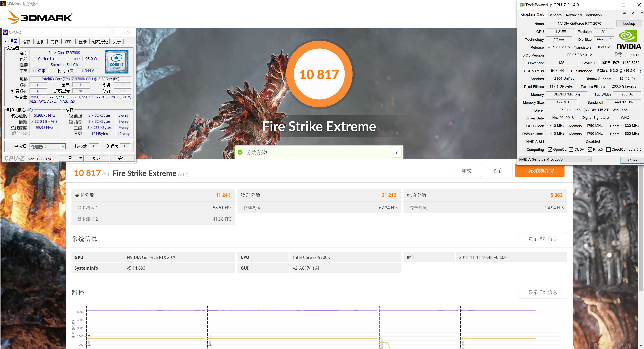Viewport: 644px width, 349px height.
Task: Click the GPU-Z refresh icon
Action: tap(633, 14)
